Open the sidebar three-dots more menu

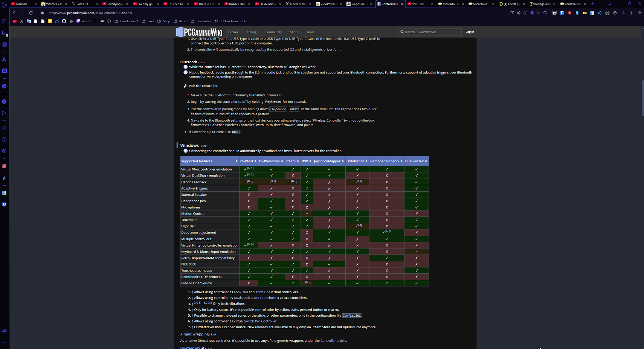click(x=5, y=342)
